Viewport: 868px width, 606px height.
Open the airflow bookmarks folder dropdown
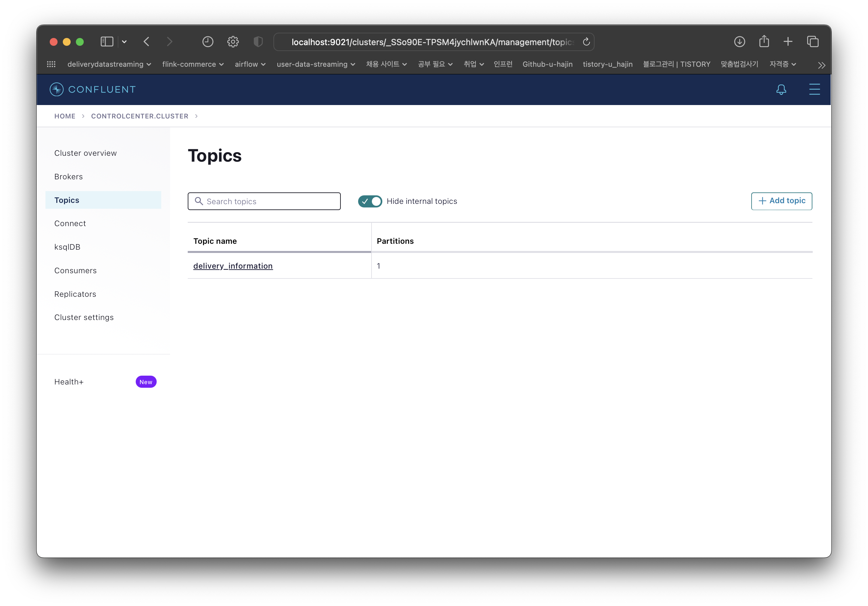tap(250, 64)
